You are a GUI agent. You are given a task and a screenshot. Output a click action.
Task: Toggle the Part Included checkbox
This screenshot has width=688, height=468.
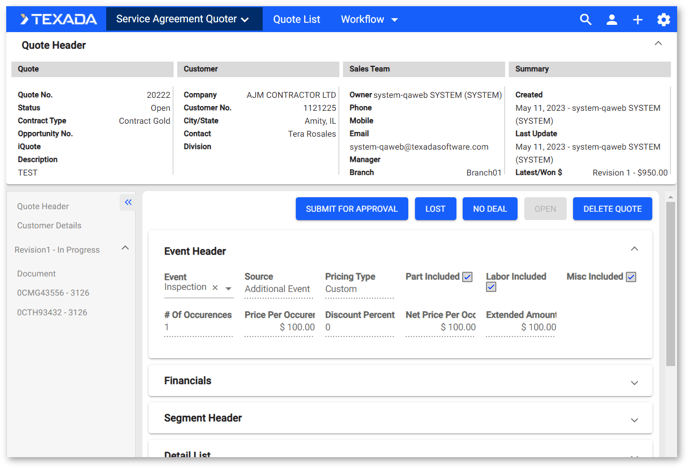(467, 277)
